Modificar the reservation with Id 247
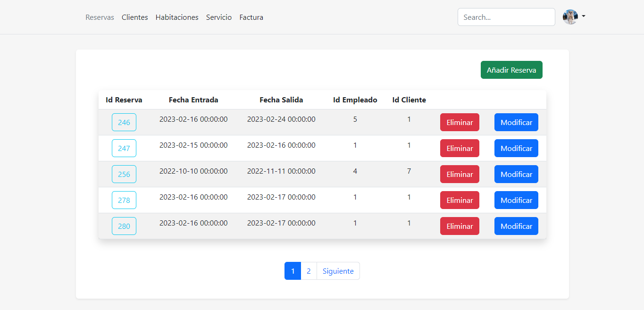Screen dimensions: 644x310 (516, 148)
